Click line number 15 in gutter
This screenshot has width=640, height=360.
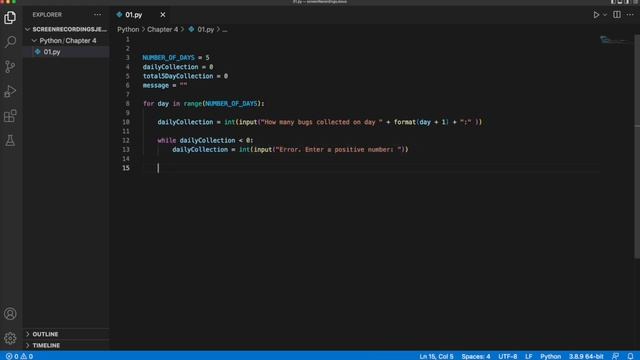(126, 168)
